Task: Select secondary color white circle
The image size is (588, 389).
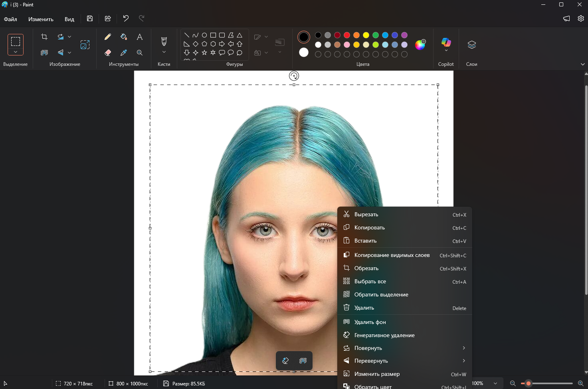Action: tap(304, 52)
